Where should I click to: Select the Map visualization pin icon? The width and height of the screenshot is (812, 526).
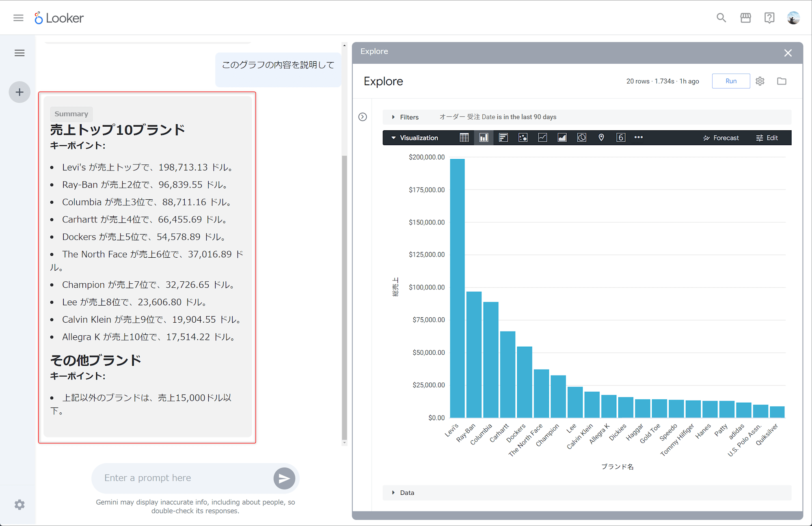click(x=601, y=138)
